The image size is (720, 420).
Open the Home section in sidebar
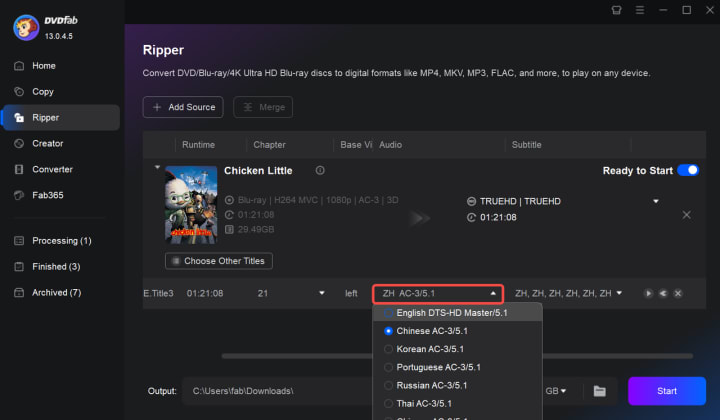tap(44, 66)
